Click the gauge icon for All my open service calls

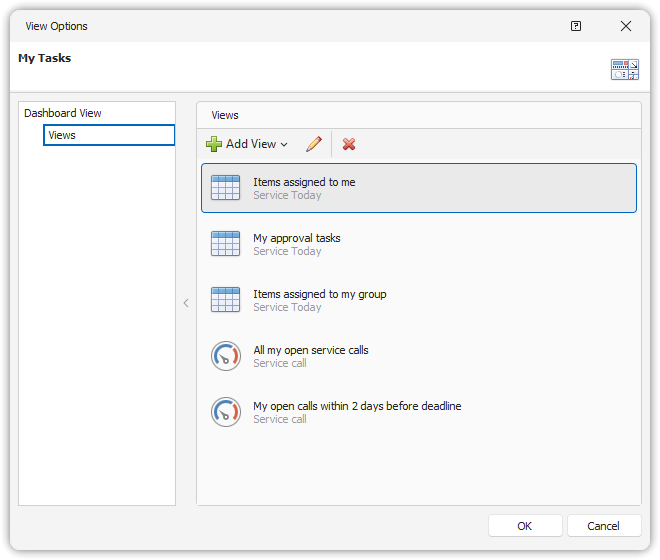click(226, 356)
